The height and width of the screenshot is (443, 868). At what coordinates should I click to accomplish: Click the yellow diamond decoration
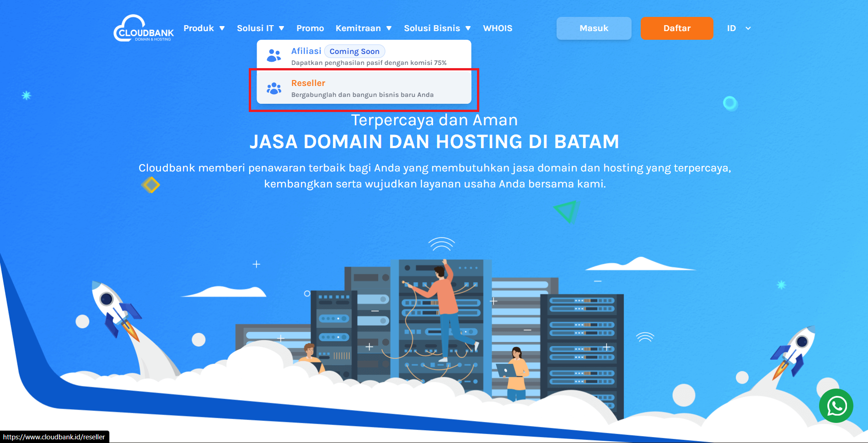click(x=150, y=185)
